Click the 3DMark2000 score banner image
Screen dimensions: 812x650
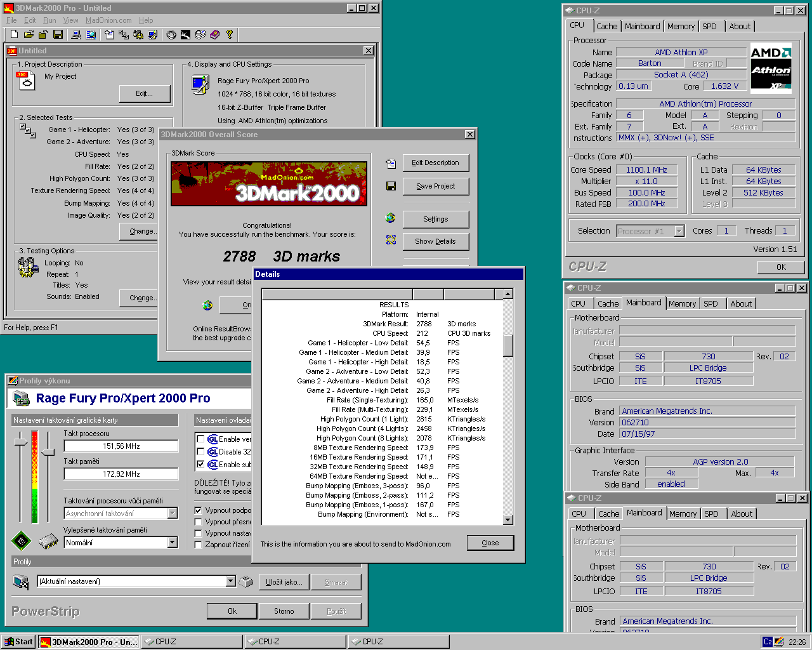click(269, 183)
